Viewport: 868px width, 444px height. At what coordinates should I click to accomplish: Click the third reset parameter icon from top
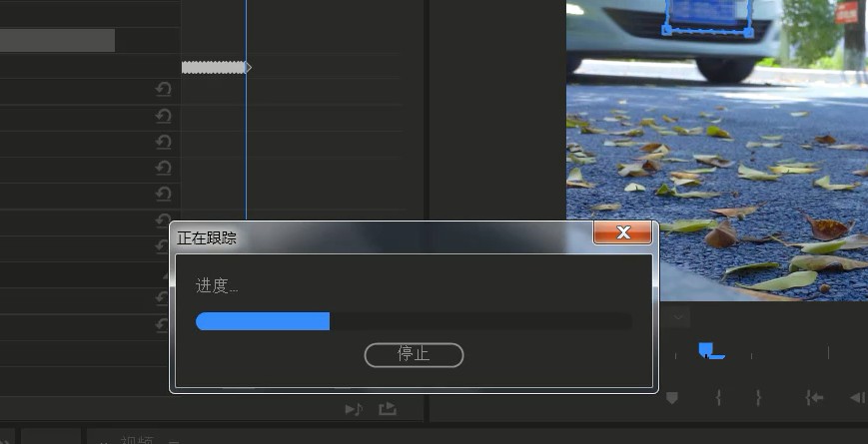point(163,142)
